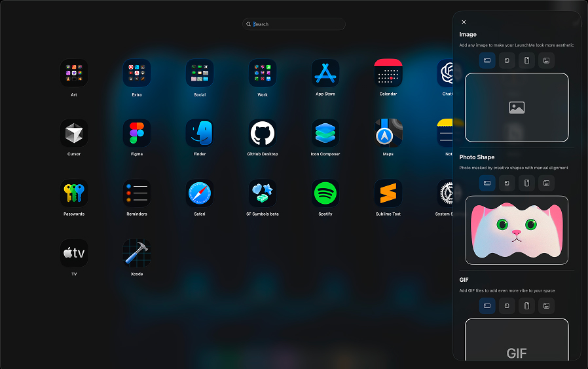The height and width of the screenshot is (369, 588).
Task: Select small square size for GIF widget
Action: pos(507,306)
